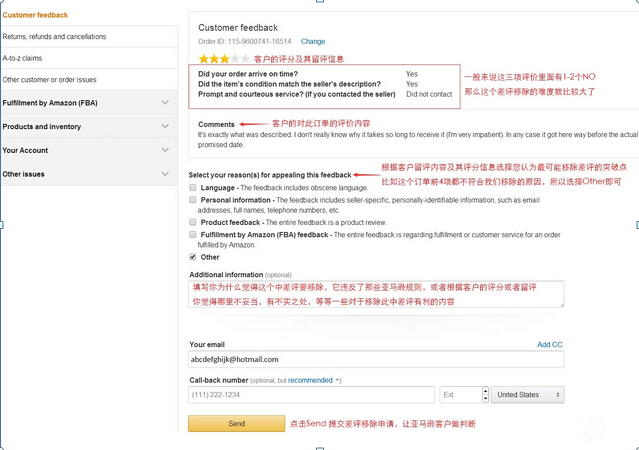
Task: Enable the Product feedback checkbox
Action: 193,222
